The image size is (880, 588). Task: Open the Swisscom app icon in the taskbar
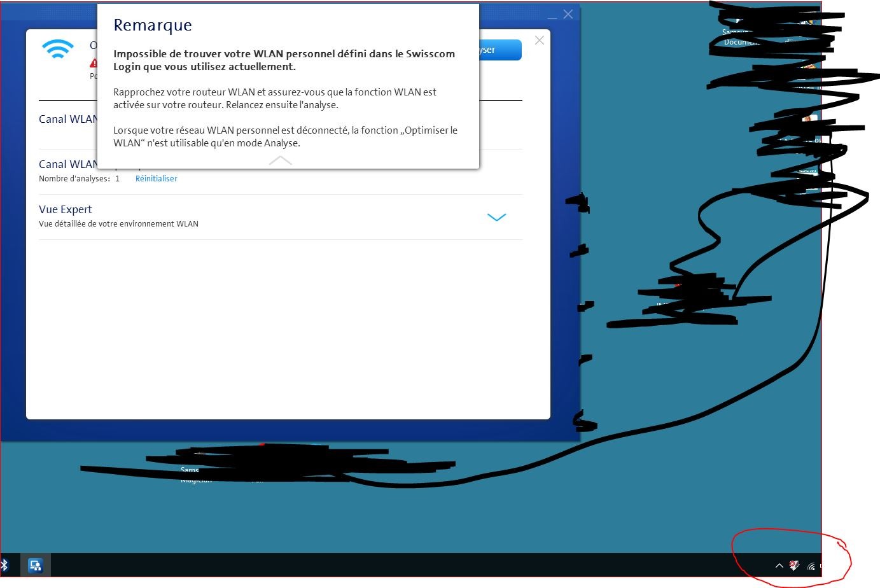click(35, 565)
